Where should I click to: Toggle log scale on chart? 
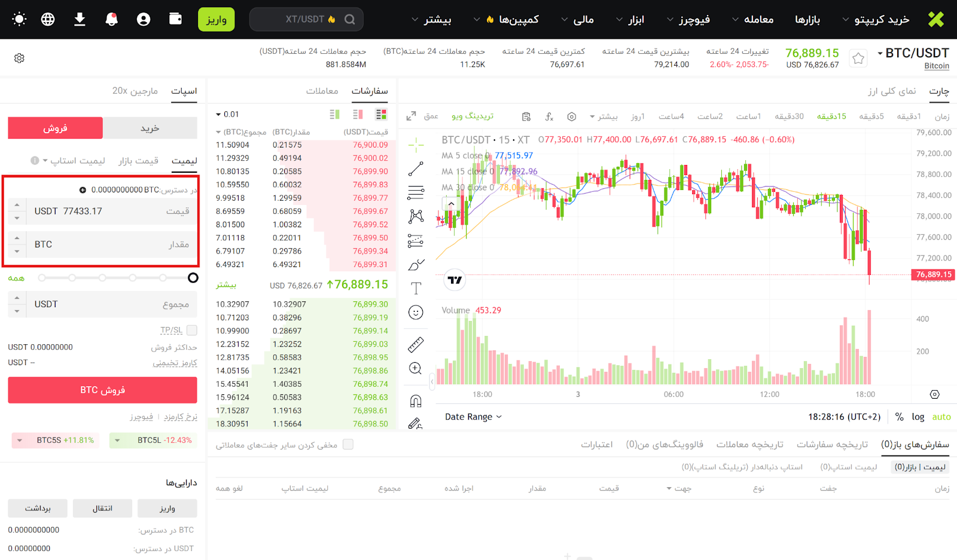point(918,417)
